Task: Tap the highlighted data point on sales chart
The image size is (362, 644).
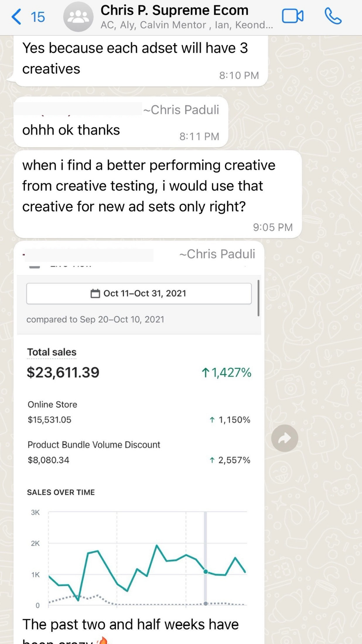Action: click(205, 572)
